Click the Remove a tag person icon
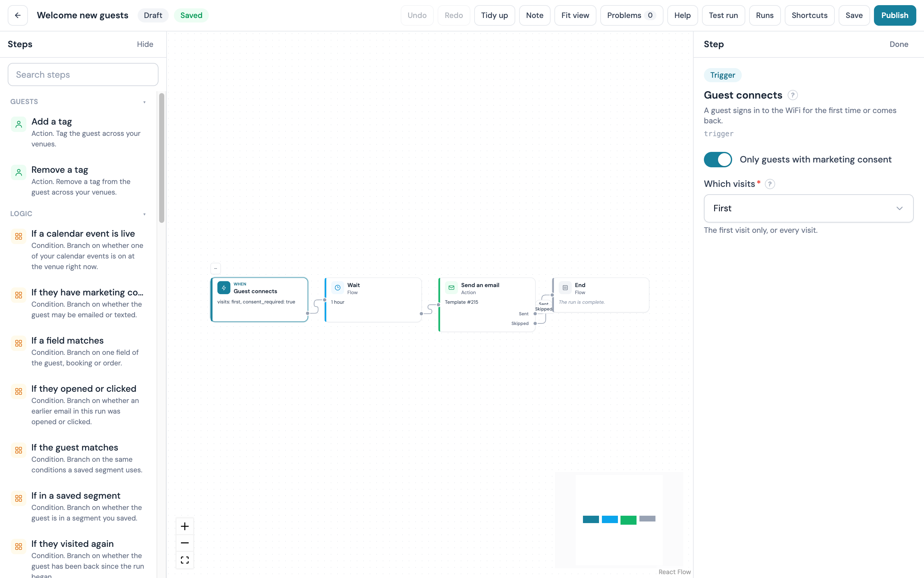The height and width of the screenshot is (578, 924). (x=19, y=172)
